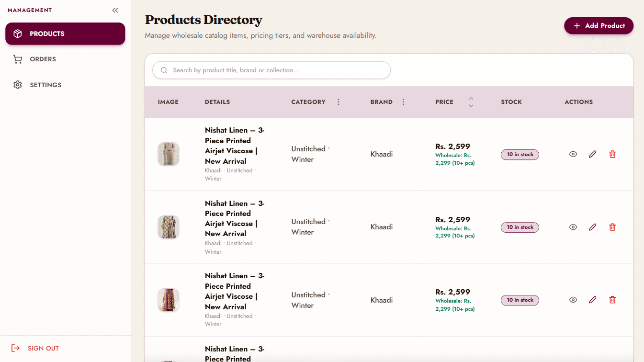644x362 pixels.
Task: Click the third row's '10 in stock' badge
Action: (x=520, y=300)
